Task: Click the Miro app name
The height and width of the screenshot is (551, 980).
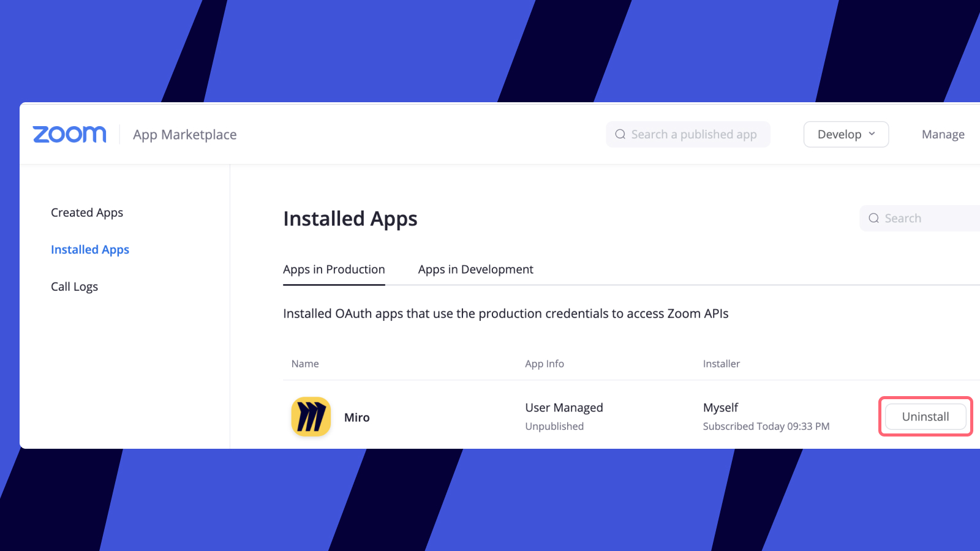Action: point(356,418)
